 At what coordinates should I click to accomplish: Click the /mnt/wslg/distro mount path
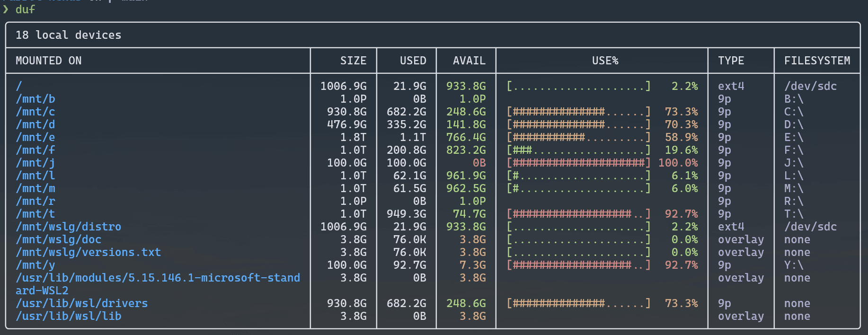coord(68,227)
